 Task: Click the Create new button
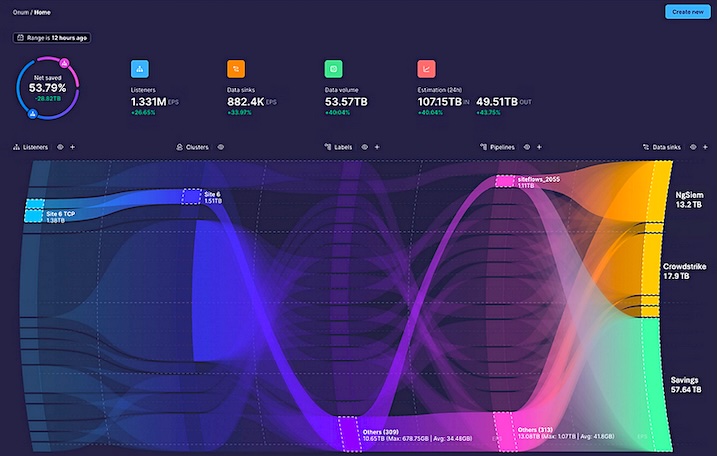coord(686,12)
